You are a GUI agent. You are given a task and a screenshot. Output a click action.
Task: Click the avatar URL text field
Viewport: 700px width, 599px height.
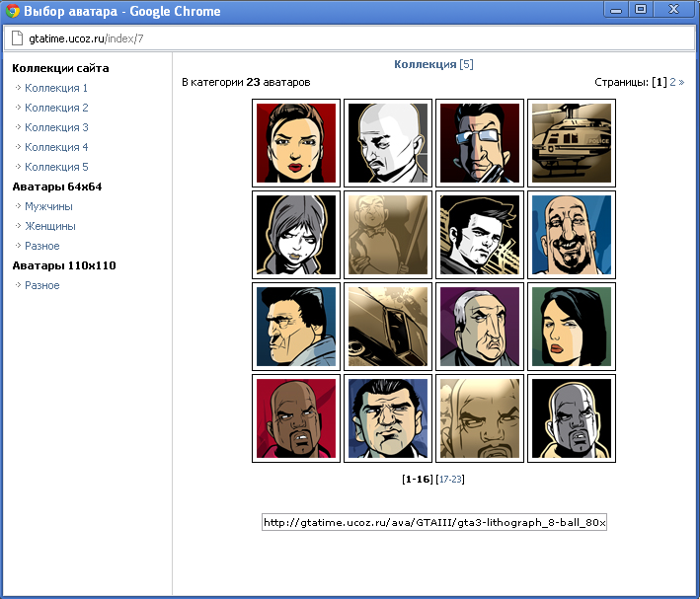(x=434, y=522)
